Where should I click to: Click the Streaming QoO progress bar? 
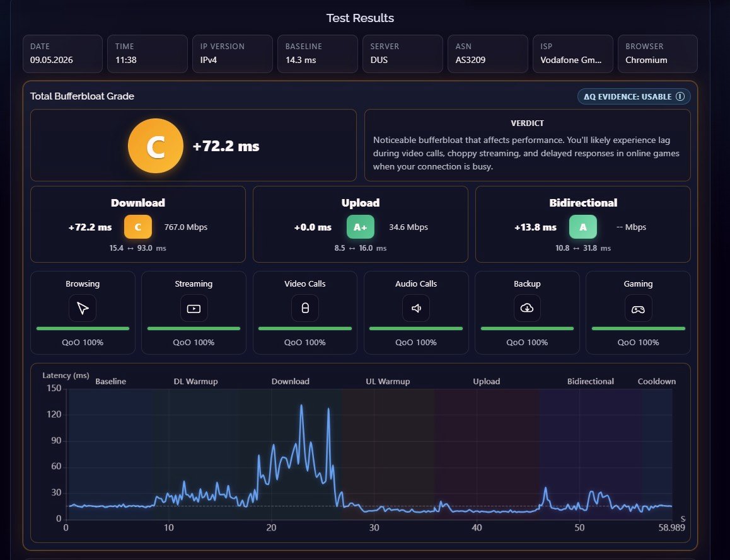194,328
